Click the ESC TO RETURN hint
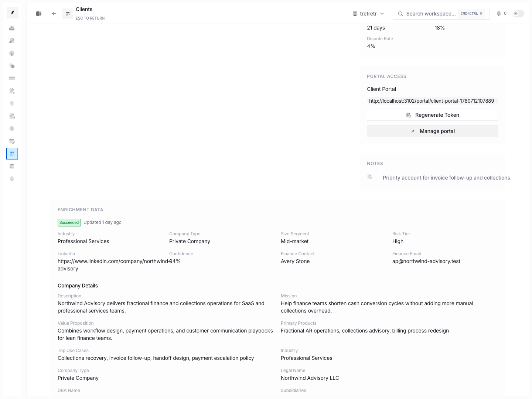Viewport: 532px width, 399px height. [90, 18]
